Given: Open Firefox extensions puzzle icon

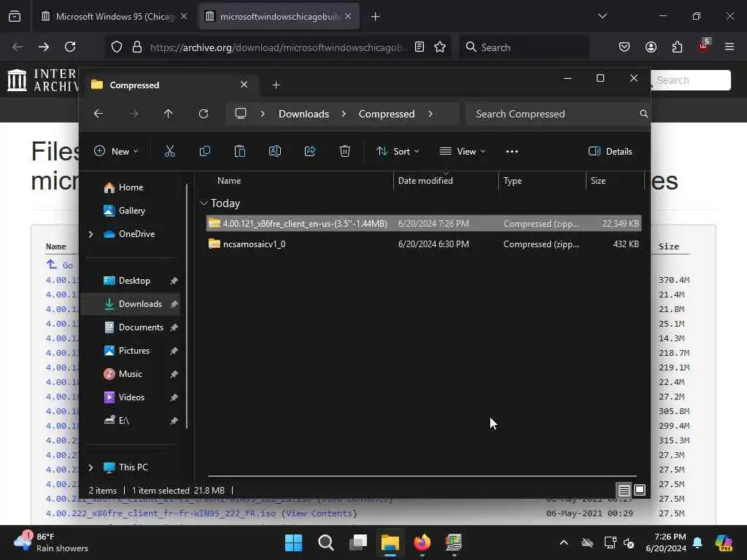Looking at the screenshot, I should click(x=677, y=47).
